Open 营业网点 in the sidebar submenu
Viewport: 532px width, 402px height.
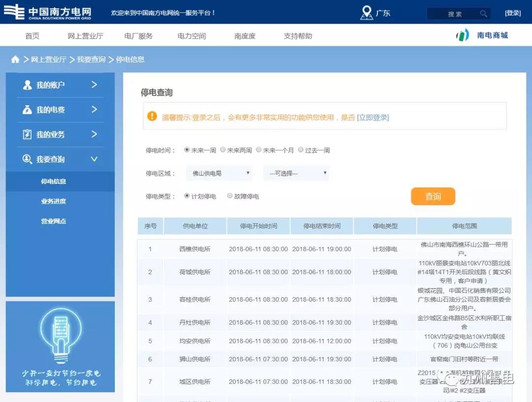[x=53, y=221]
